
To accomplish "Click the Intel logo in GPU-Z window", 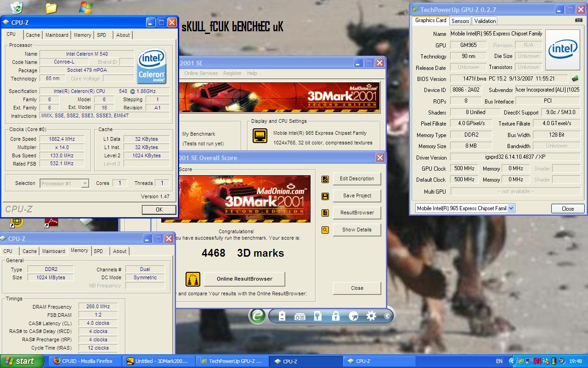I will 563,50.
